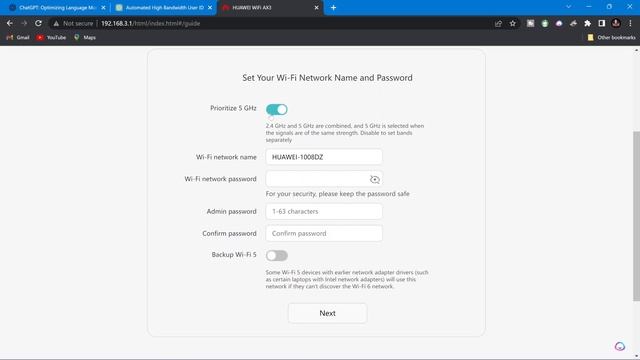
Task: Click the green extension icon
Action: pos(545,24)
